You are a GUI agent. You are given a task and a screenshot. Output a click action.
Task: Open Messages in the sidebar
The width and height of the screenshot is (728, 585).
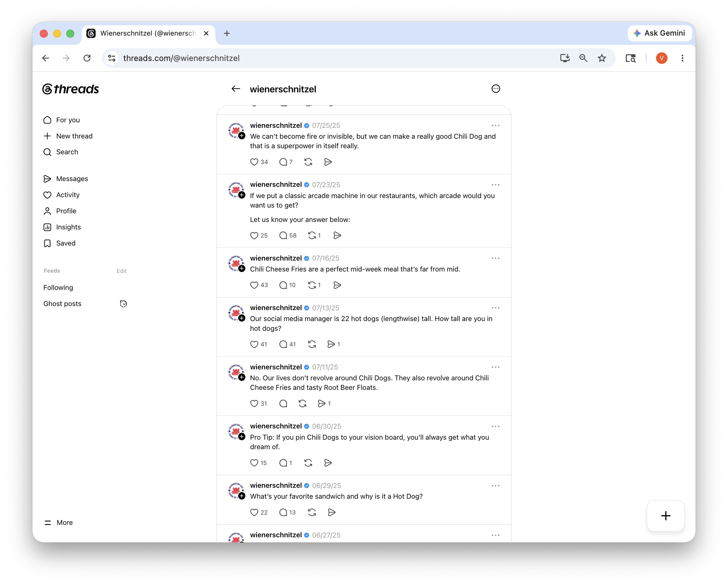(66, 179)
